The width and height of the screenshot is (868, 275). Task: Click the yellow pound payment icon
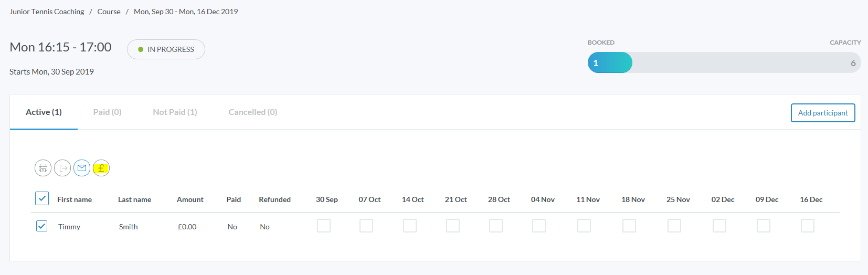tap(101, 168)
